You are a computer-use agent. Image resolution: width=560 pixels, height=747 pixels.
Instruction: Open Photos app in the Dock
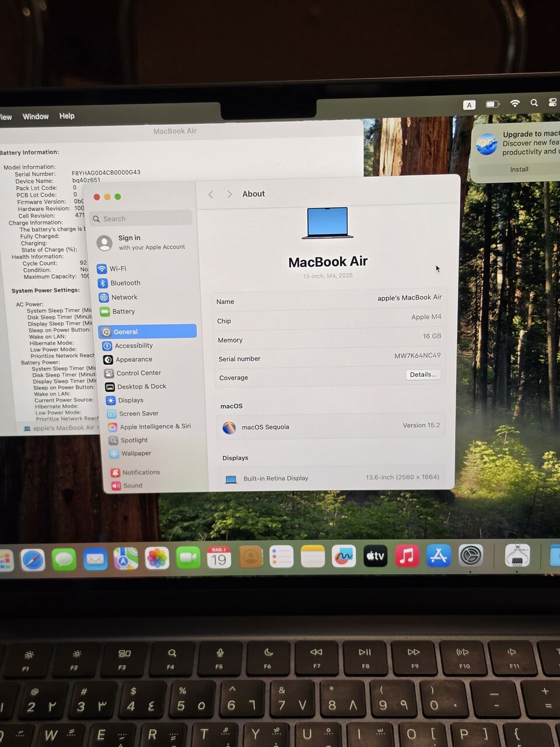click(x=157, y=558)
